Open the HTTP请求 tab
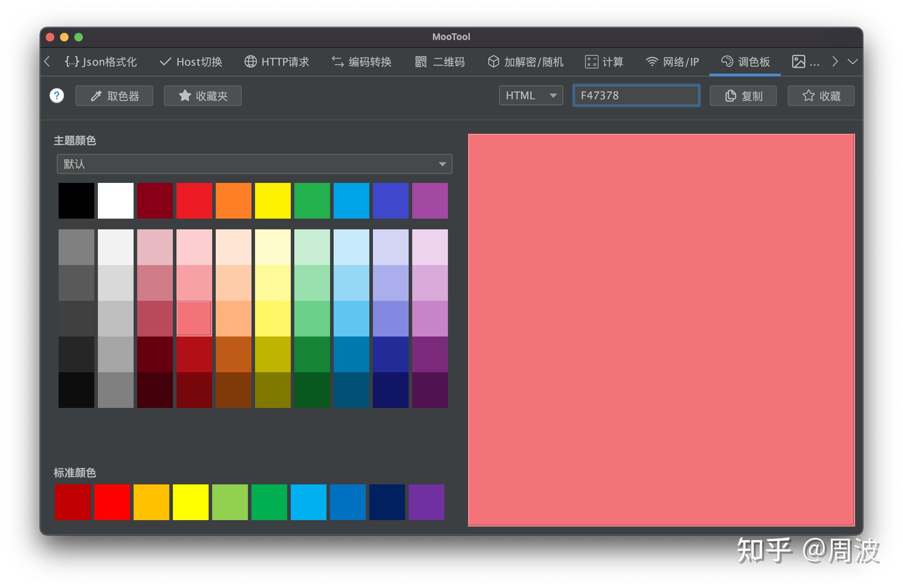This screenshot has height=588, width=903. (276, 61)
